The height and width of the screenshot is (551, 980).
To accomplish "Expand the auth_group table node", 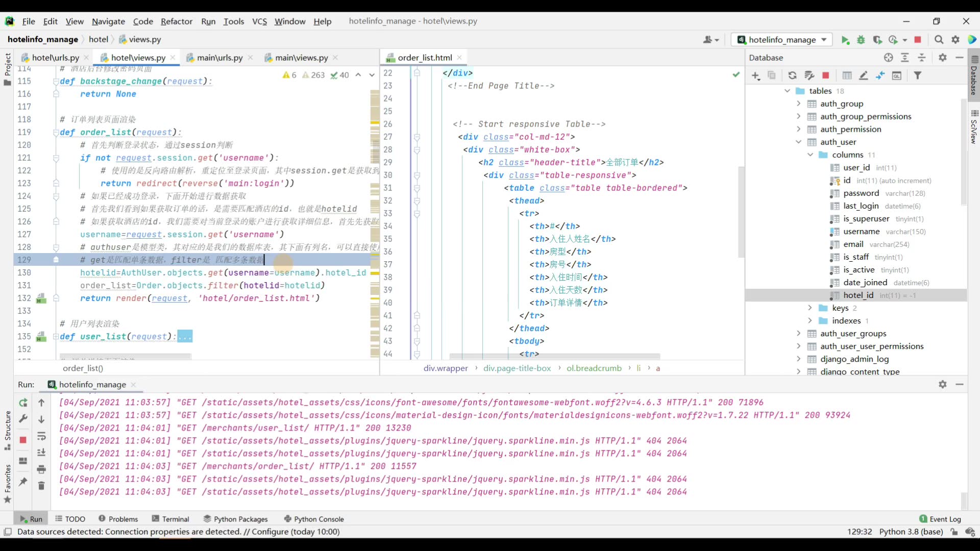I will coord(799,104).
